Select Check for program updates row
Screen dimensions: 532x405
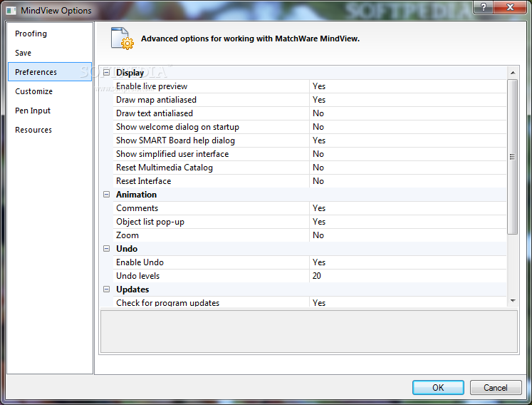tap(309, 302)
